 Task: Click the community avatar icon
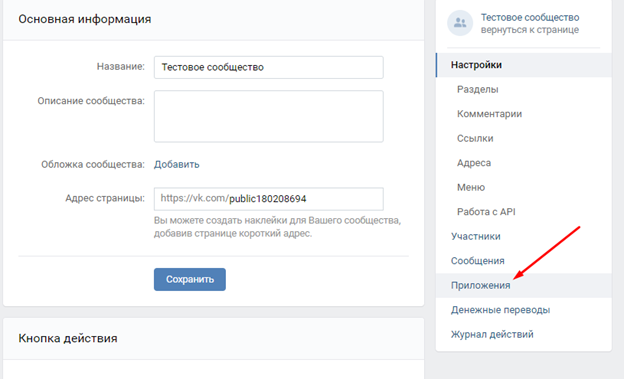click(x=460, y=23)
